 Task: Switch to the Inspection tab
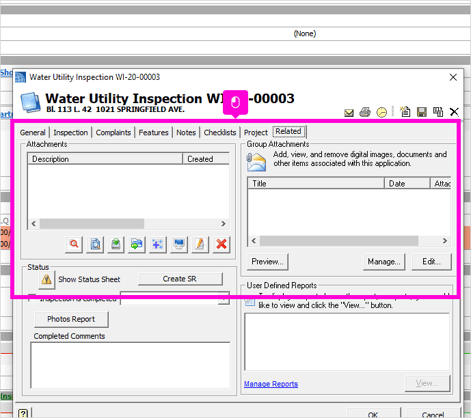(71, 132)
